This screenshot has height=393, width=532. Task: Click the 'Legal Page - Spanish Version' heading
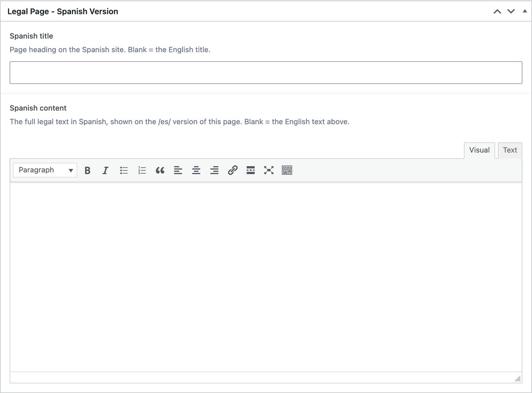(63, 11)
